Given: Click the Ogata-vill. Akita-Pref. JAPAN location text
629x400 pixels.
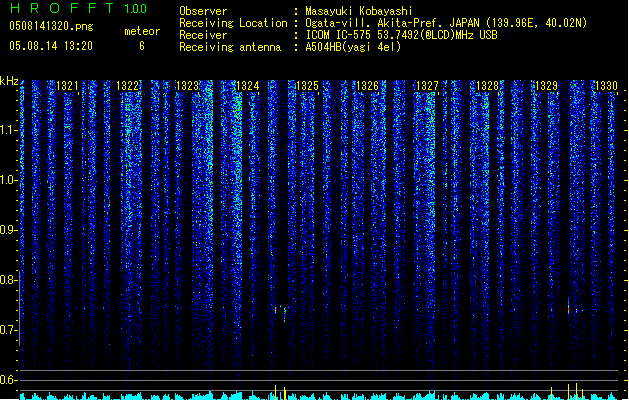Looking at the screenshot, I should (x=446, y=23).
